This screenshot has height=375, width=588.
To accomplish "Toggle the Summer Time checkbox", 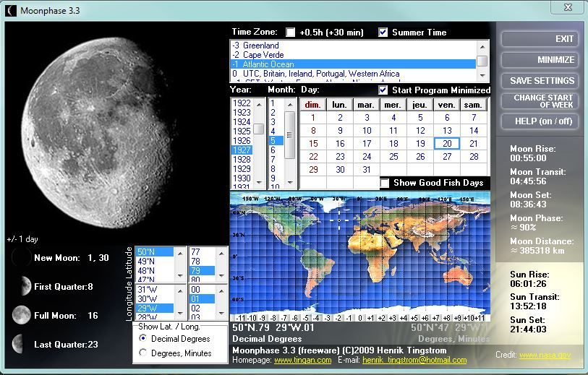I will [x=383, y=33].
